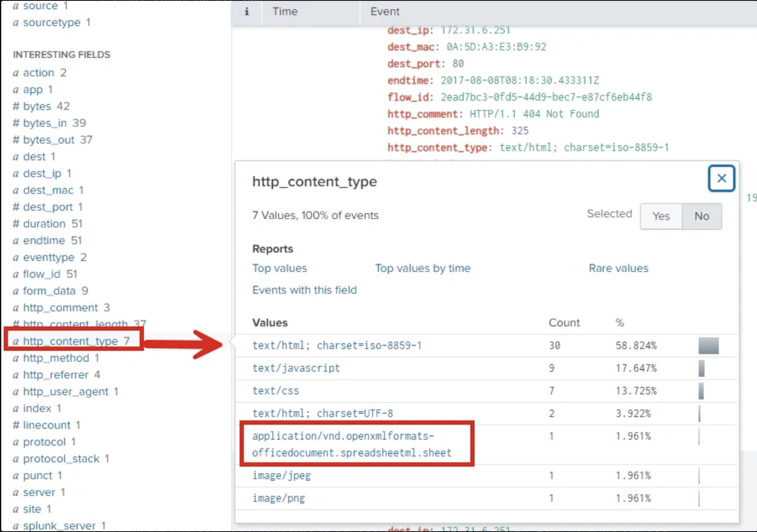This screenshot has height=532, width=757.
Task: Open the index field
Action: coord(37,408)
